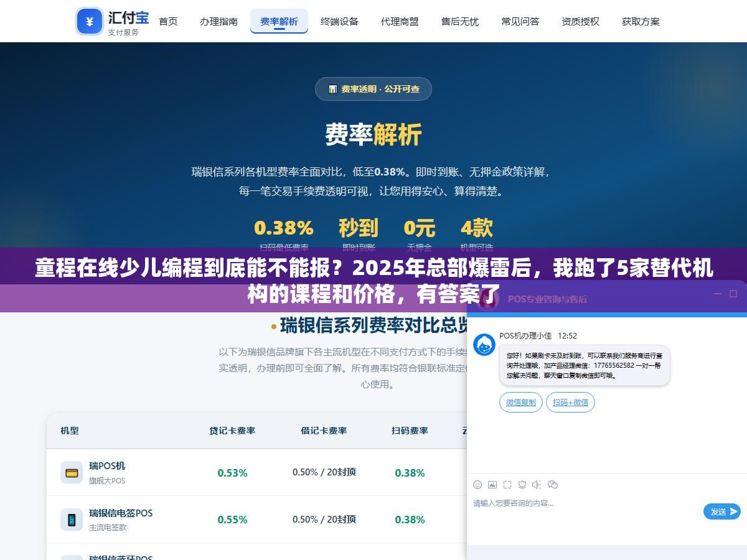Click the rating badge icon in chat
Screen dimensions: 747x560
click(x=522, y=484)
